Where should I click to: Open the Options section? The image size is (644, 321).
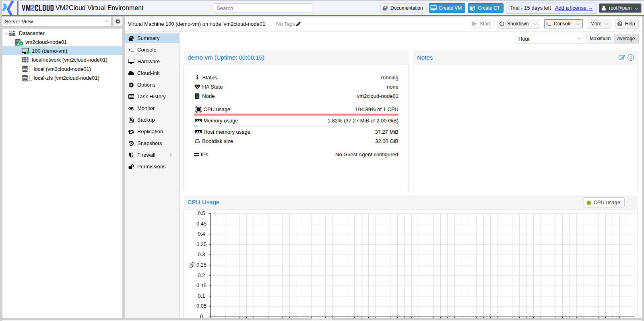(x=152, y=85)
